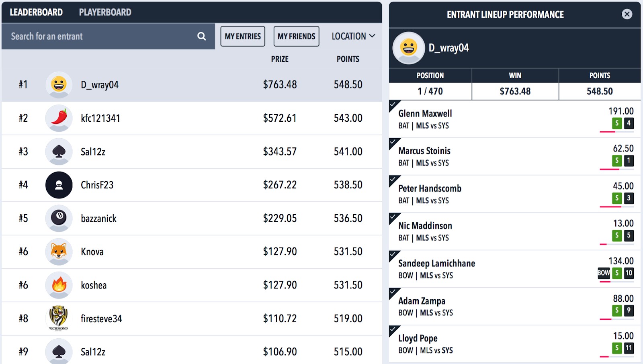Click number 5 badge for Nic Maddinson
Image resolution: width=643 pixels, height=364 pixels.
629,235
